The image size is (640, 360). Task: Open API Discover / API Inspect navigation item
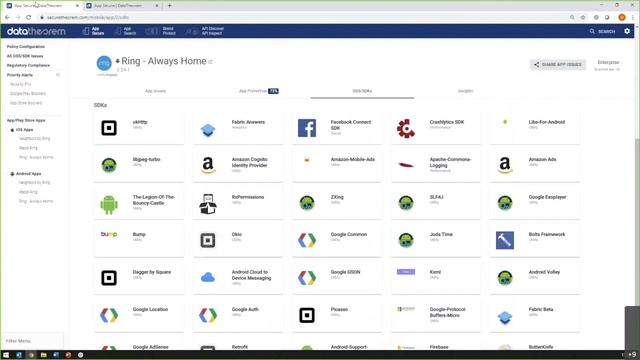(x=205, y=31)
